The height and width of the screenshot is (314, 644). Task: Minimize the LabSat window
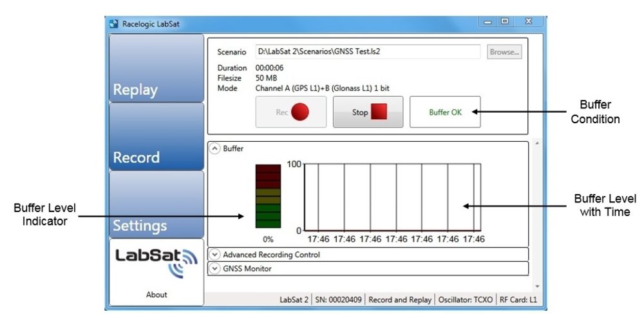(x=488, y=21)
